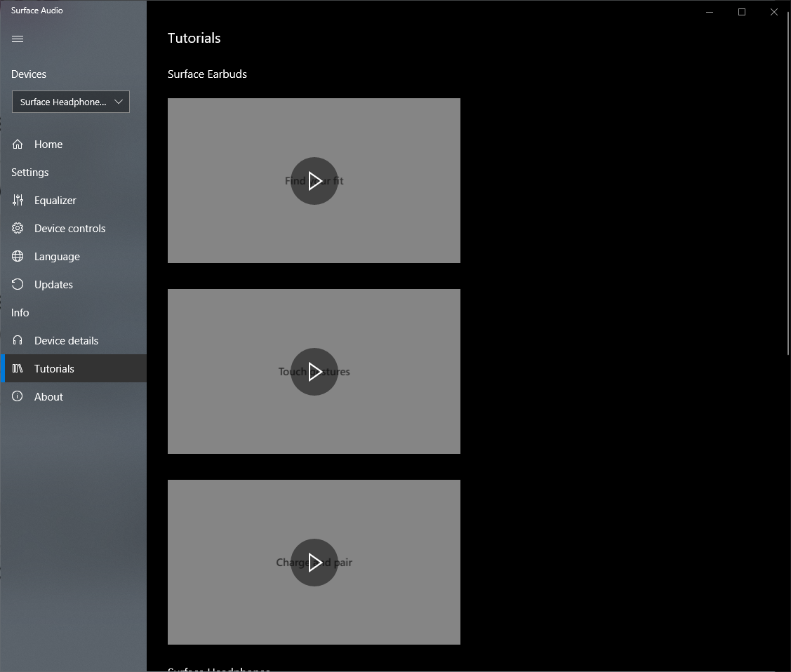The width and height of the screenshot is (791, 672).
Task: Play the Charge and pair video
Action: pos(314,563)
